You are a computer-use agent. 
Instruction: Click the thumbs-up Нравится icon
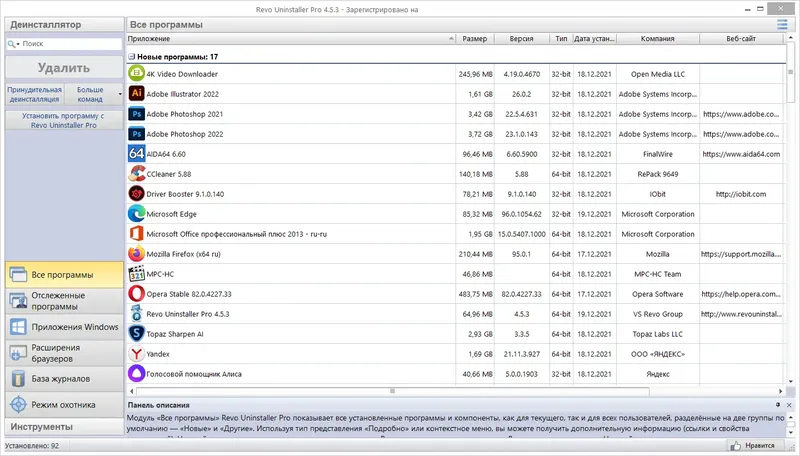point(735,445)
